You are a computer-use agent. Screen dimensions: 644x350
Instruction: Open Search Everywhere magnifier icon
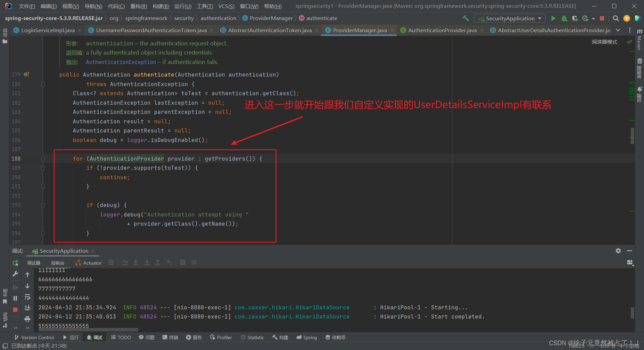tap(616, 18)
